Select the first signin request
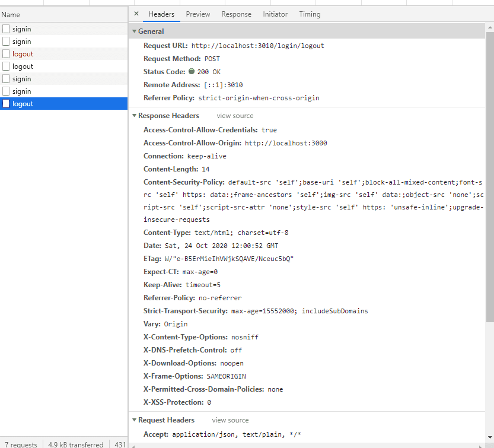Viewport: 494px width, 448px height. pyautogui.click(x=63, y=29)
